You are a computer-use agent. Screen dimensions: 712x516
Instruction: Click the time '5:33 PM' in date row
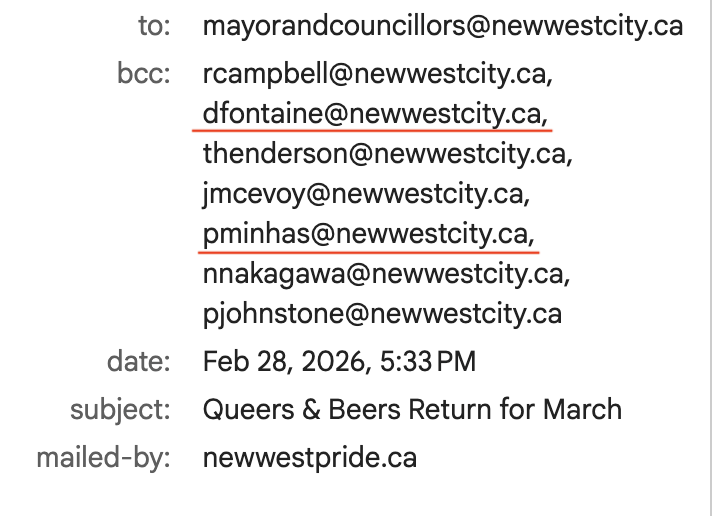pyautogui.click(x=428, y=362)
